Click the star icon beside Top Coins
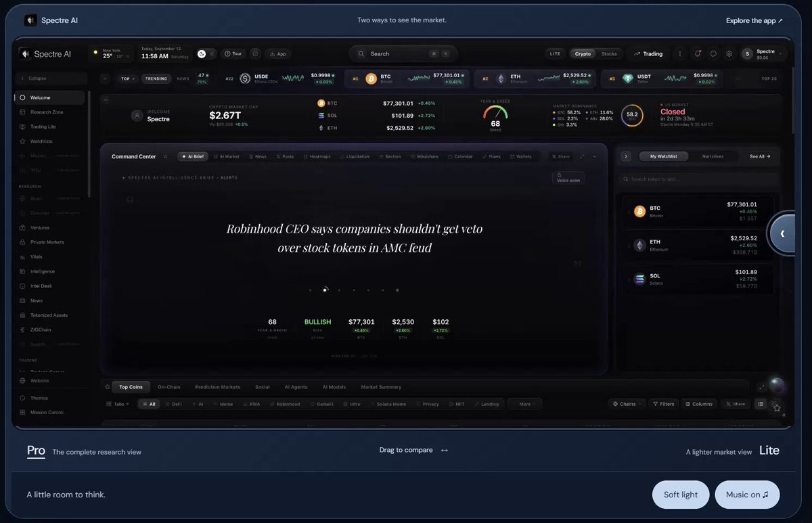The image size is (812, 523). pyautogui.click(x=107, y=387)
